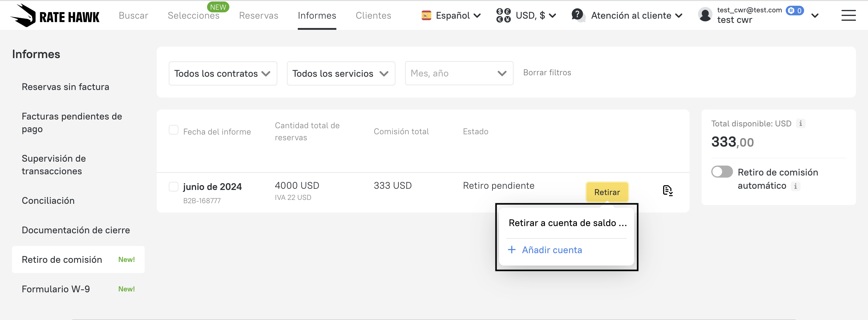Tick the select-all checkbox in table header
868x320 pixels.
(174, 130)
